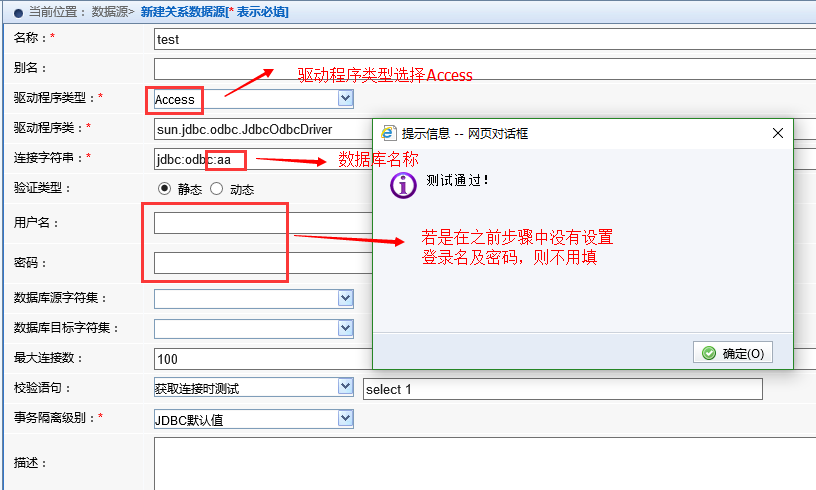816x490 pixels.
Task: Click the 连接字符串 jdbc:odbc:aa field
Action: pos(263,159)
